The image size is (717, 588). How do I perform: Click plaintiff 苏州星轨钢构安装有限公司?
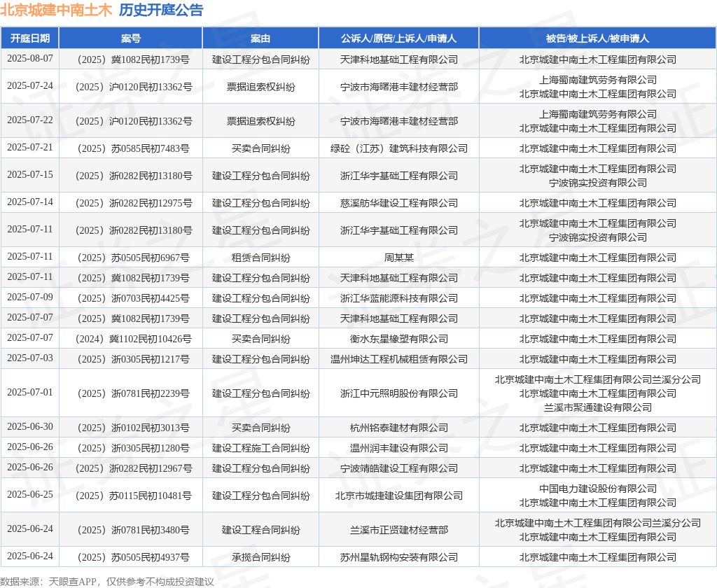click(398, 557)
